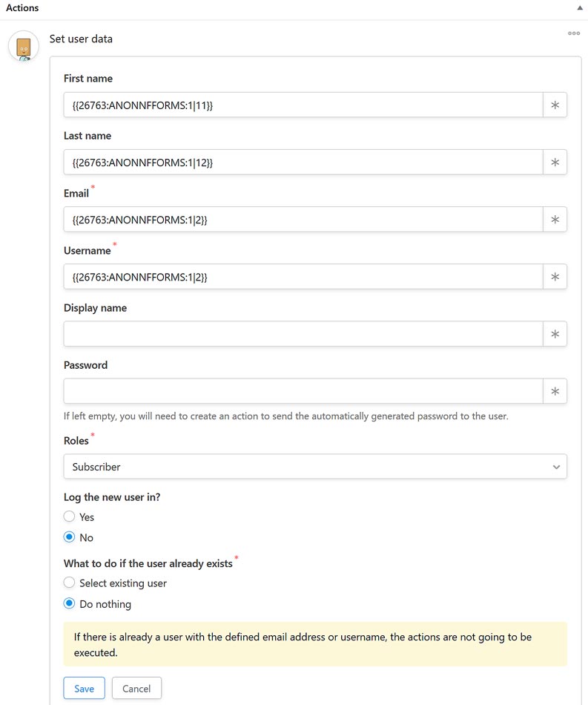Cancel editing the action

pyautogui.click(x=136, y=689)
